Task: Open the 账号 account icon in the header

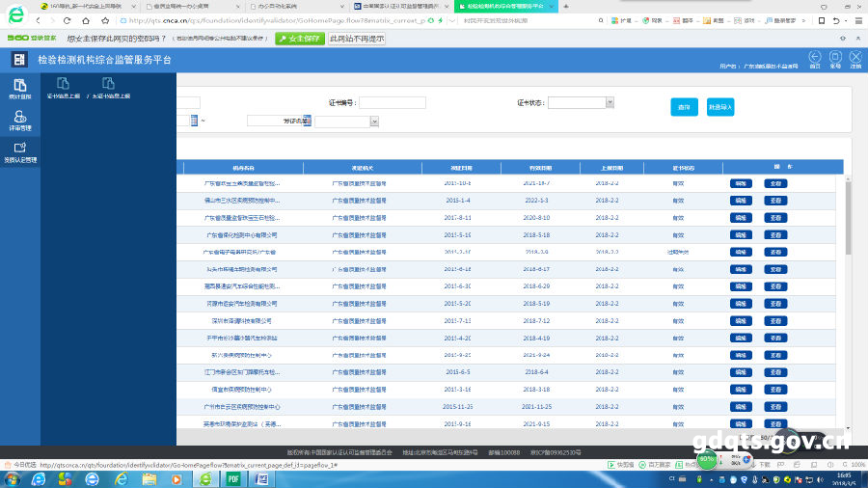Action: click(835, 59)
